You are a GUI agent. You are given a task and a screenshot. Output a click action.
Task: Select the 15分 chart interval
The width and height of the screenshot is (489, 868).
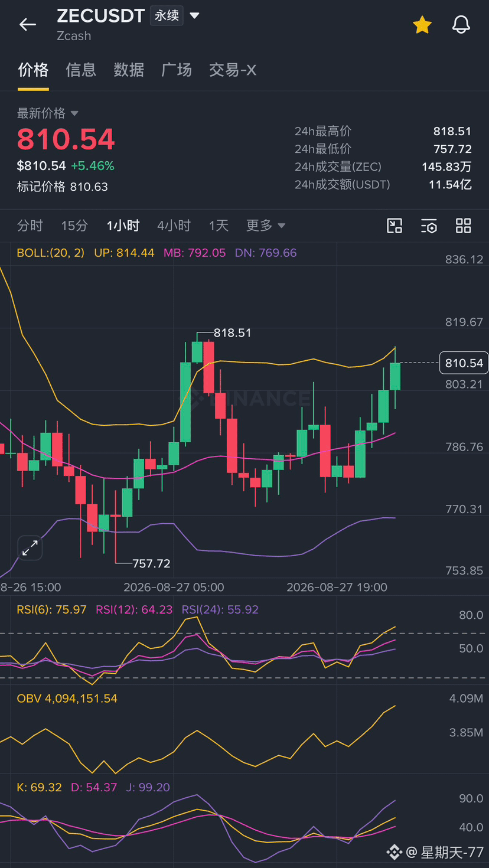(74, 226)
